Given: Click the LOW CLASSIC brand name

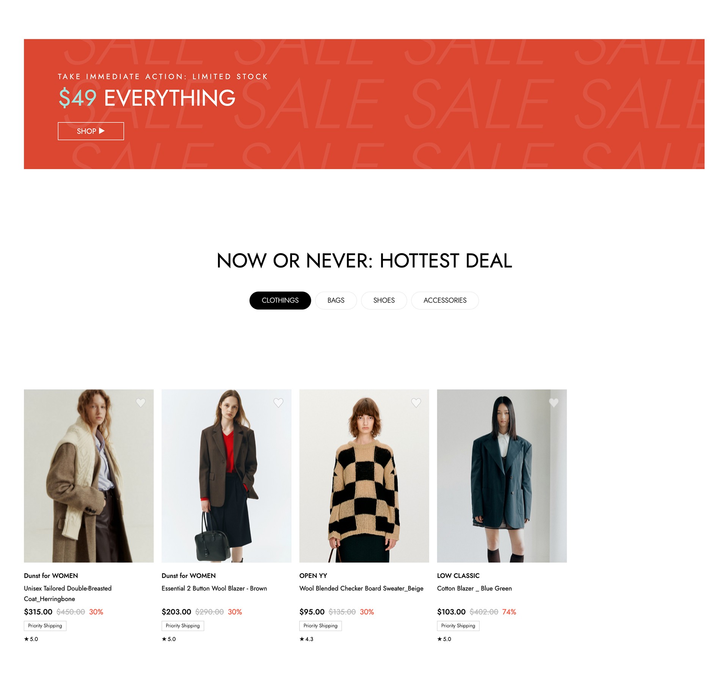Looking at the screenshot, I should (458, 576).
